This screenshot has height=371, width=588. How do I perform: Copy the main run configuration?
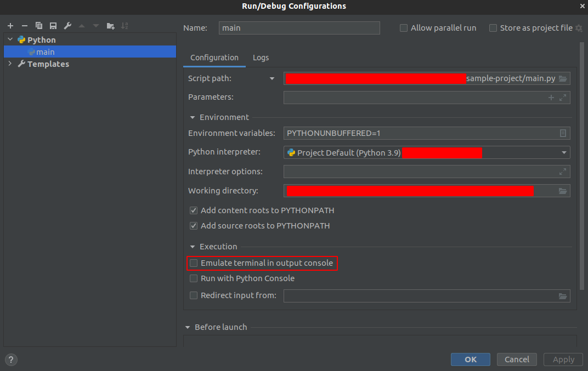coord(38,25)
